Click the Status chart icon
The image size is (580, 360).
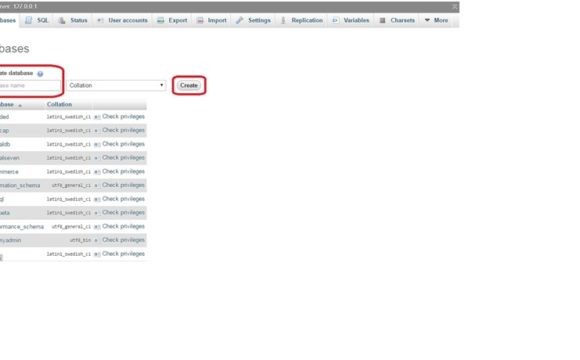62,20
